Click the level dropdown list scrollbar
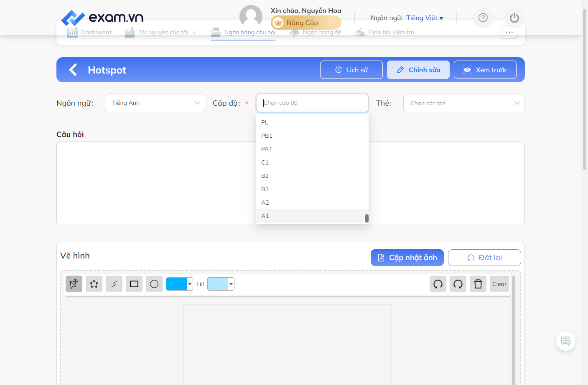Screen dimensions: 588x385 point(367,218)
